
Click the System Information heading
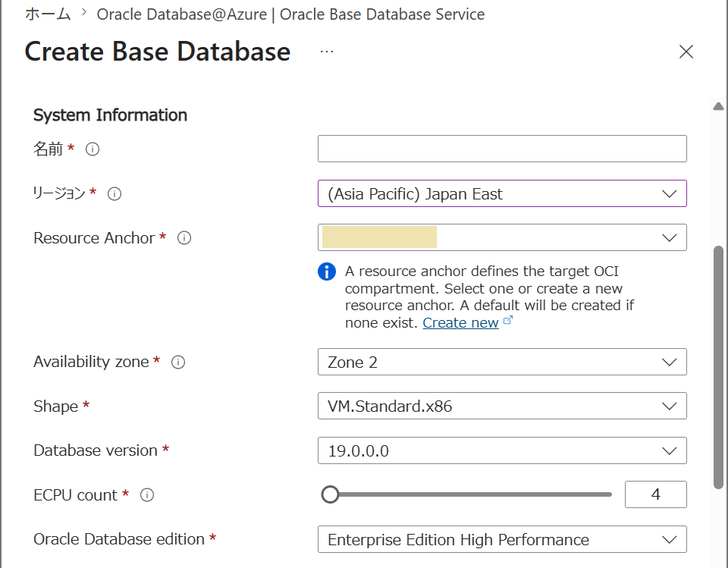pos(110,115)
